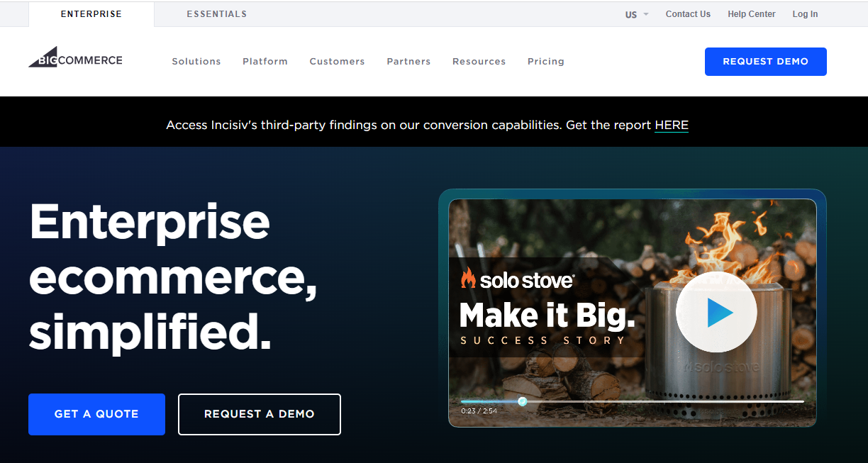
Task: Go to the Pricing page
Action: pyautogui.click(x=546, y=62)
